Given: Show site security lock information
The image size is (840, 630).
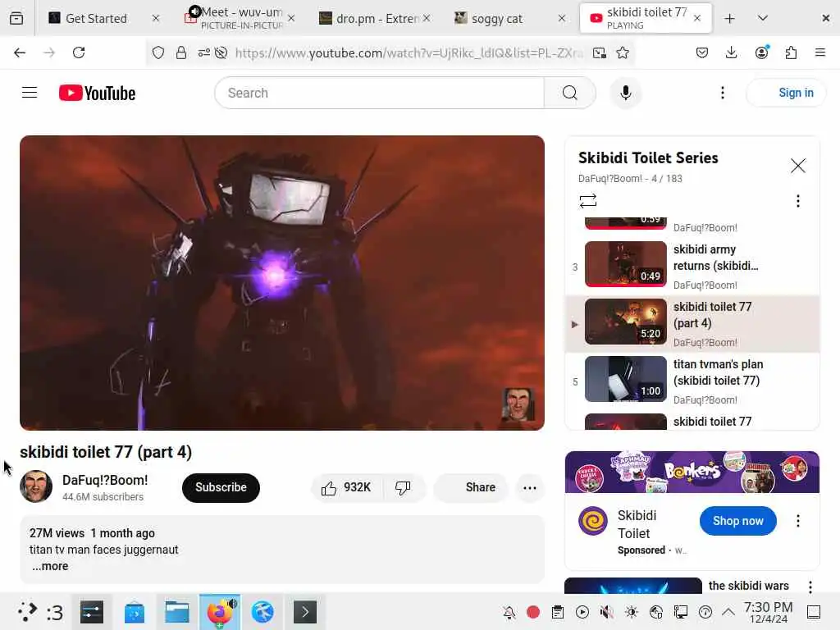Looking at the screenshot, I should coord(181,52).
